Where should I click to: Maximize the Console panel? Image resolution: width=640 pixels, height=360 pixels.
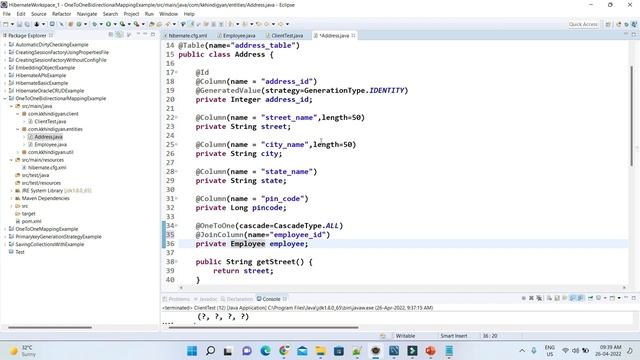coord(633,298)
